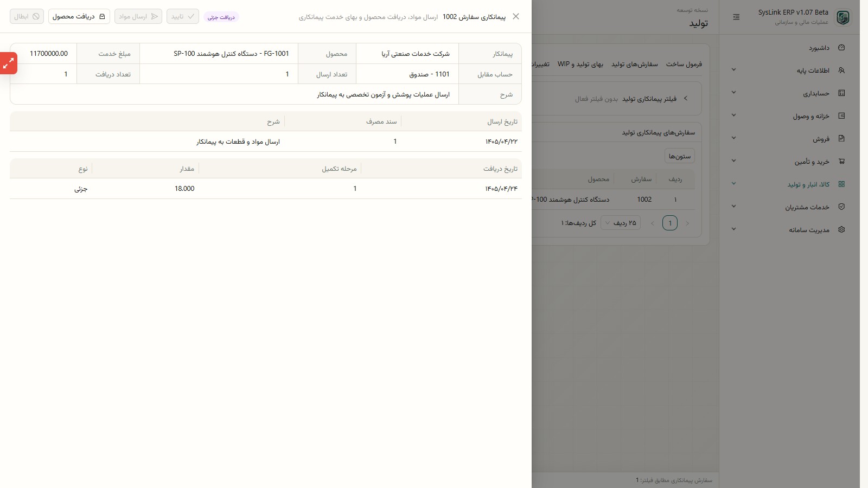Open the داشبورد dashboard icon
This screenshot has height=488, width=868.
click(x=841, y=48)
